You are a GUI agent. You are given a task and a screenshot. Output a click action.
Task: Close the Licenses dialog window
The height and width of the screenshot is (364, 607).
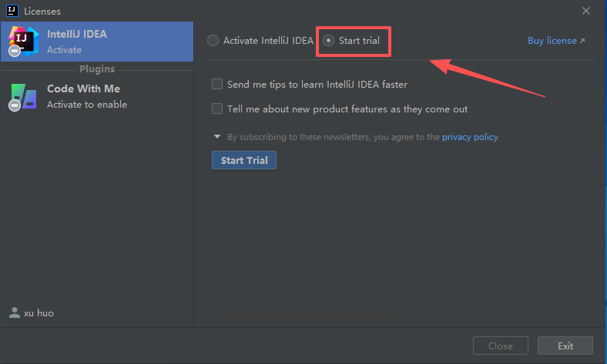[586, 11]
